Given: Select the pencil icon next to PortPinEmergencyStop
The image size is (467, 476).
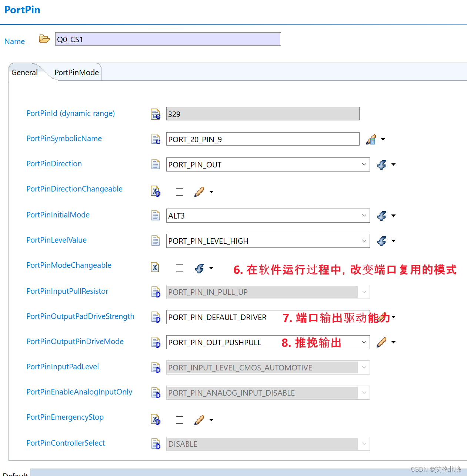Looking at the screenshot, I should (199, 420).
